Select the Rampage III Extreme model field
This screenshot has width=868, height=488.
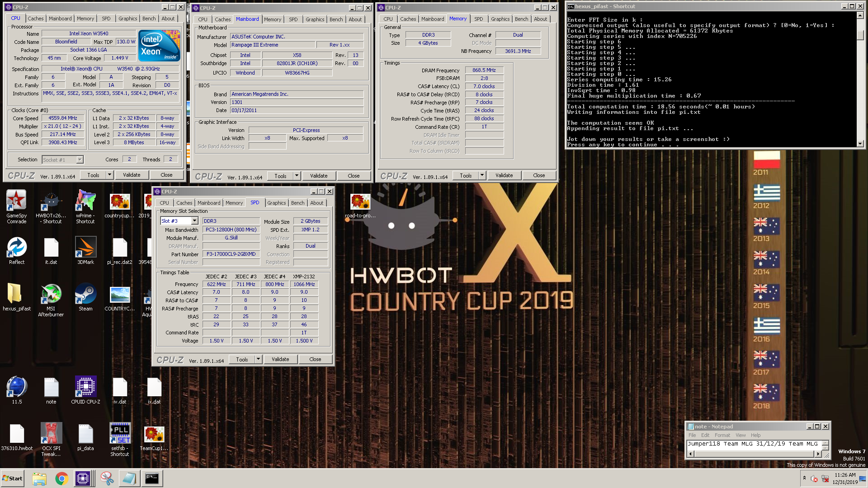click(x=272, y=45)
